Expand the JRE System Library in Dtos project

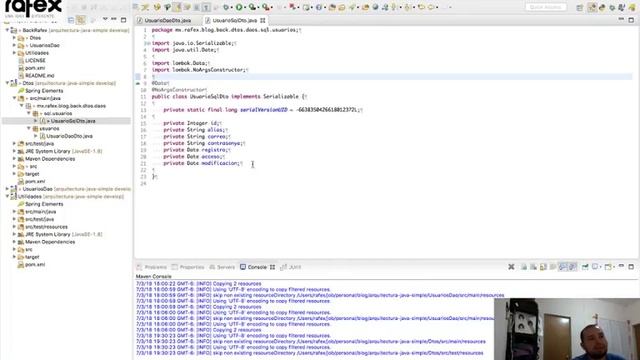[x=14, y=151]
